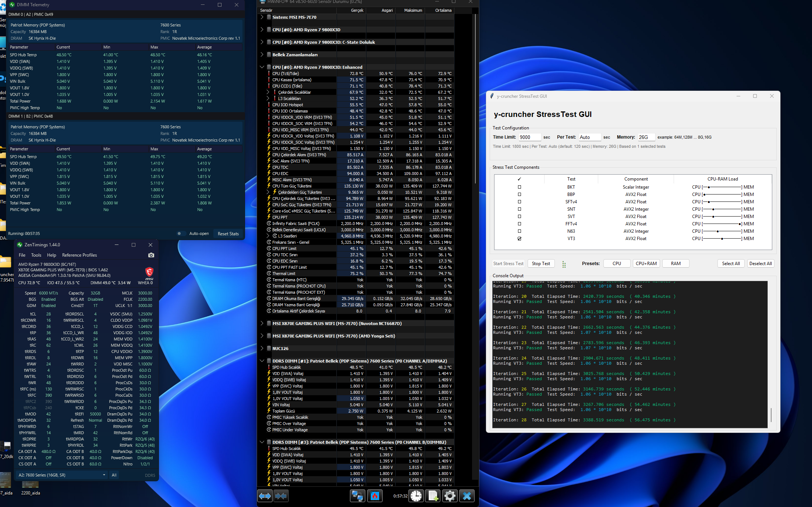The height and width of the screenshot is (507, 812).
Task: Enable the BBP test checkbox
Action: pos(520,194)
